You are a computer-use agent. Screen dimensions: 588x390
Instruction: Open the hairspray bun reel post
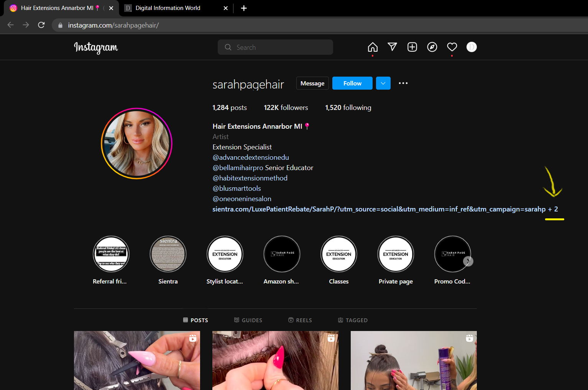tap(414, 361)
